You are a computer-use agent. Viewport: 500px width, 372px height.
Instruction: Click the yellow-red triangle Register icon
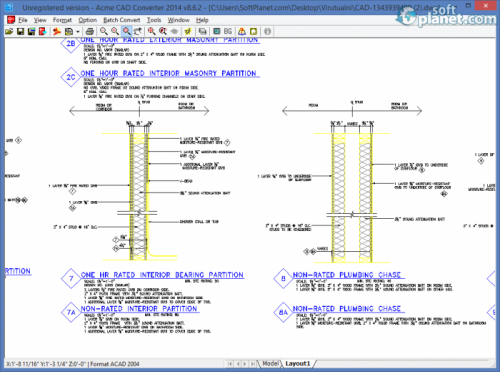[242, 31]
